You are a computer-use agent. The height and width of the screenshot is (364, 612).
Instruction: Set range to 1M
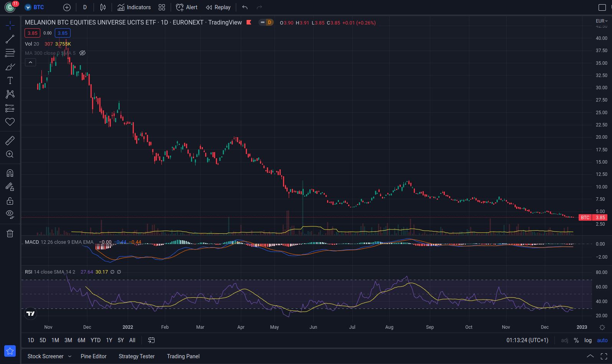pos(55,340)
